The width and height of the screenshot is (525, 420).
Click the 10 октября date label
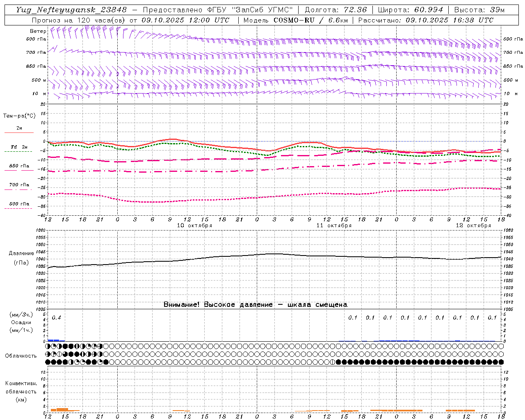point(194,226)
